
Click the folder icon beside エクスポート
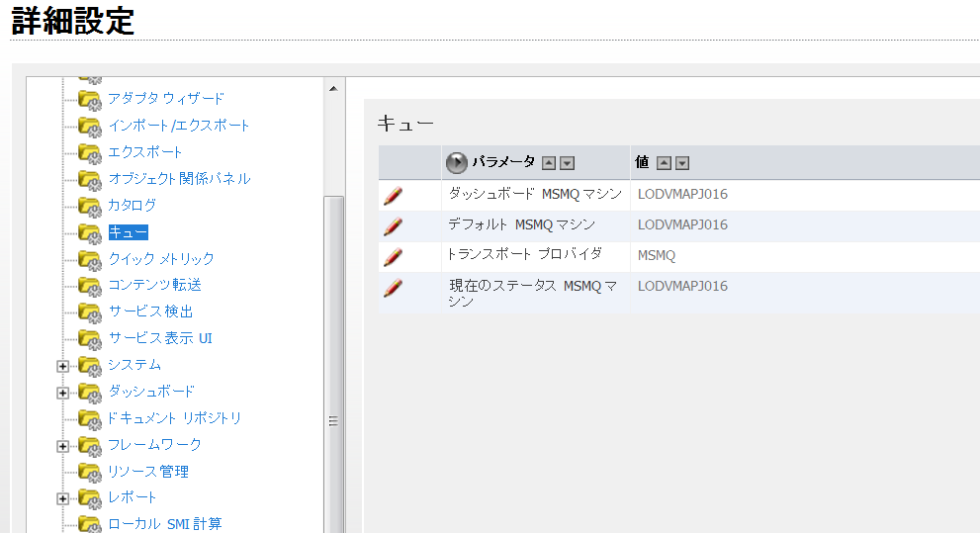(90, 153)
